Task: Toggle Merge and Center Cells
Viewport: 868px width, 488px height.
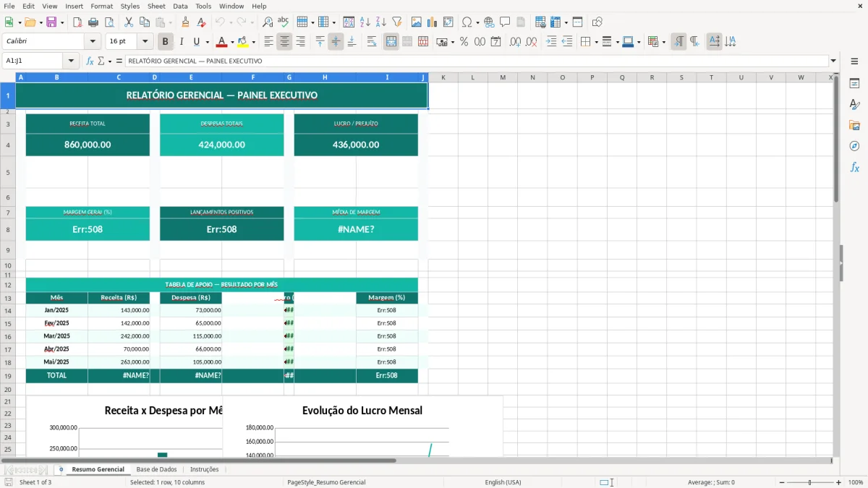Action: pyautogui.click(x=391, y=42)
